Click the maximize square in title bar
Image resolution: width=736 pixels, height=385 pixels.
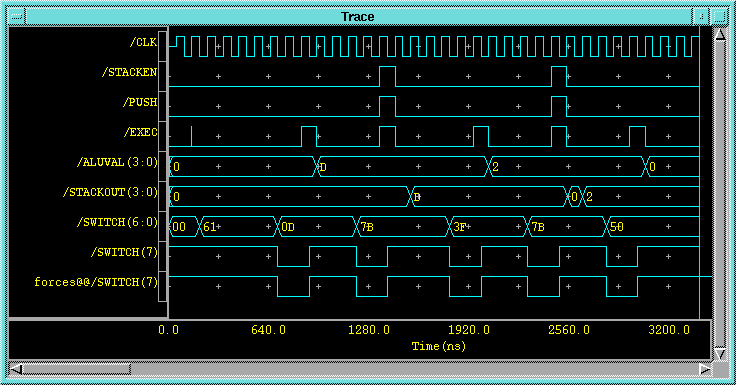(x=719, y=16)
